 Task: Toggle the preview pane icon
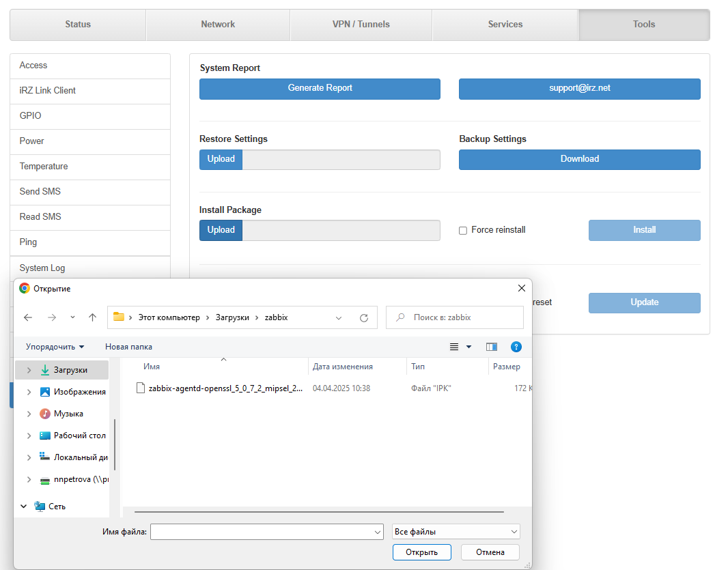pos(491,347)
